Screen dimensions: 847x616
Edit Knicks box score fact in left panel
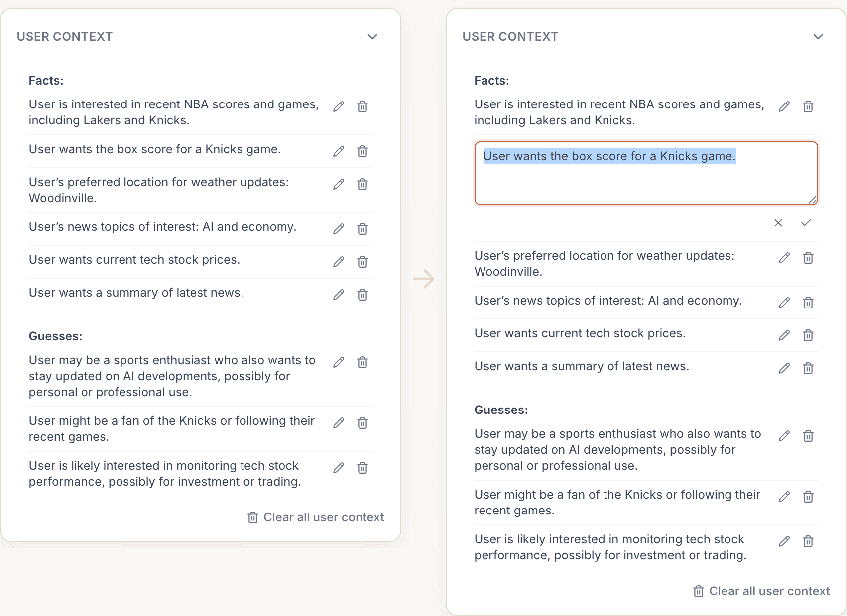click(339, 151)
